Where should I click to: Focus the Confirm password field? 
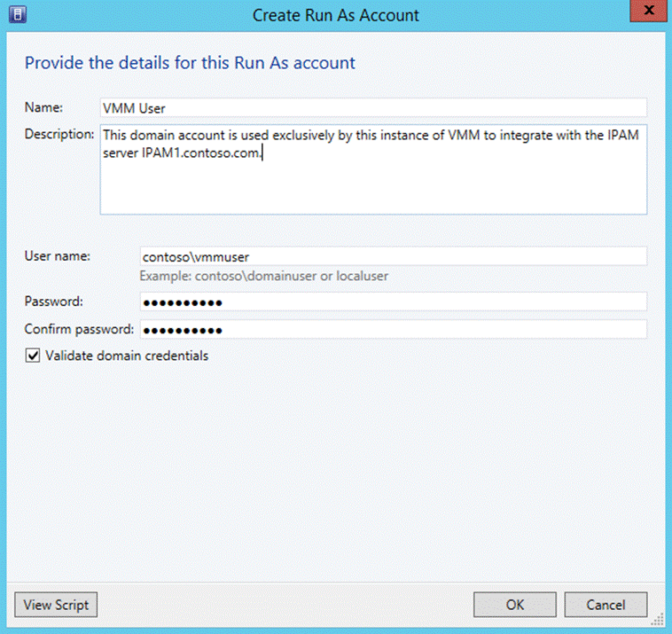pos(392,330)
